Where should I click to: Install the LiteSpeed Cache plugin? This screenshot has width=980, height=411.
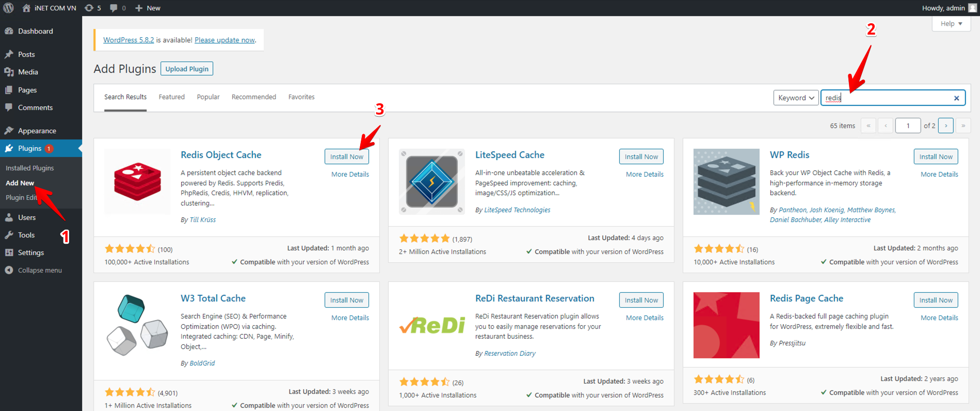coord(641,156)
